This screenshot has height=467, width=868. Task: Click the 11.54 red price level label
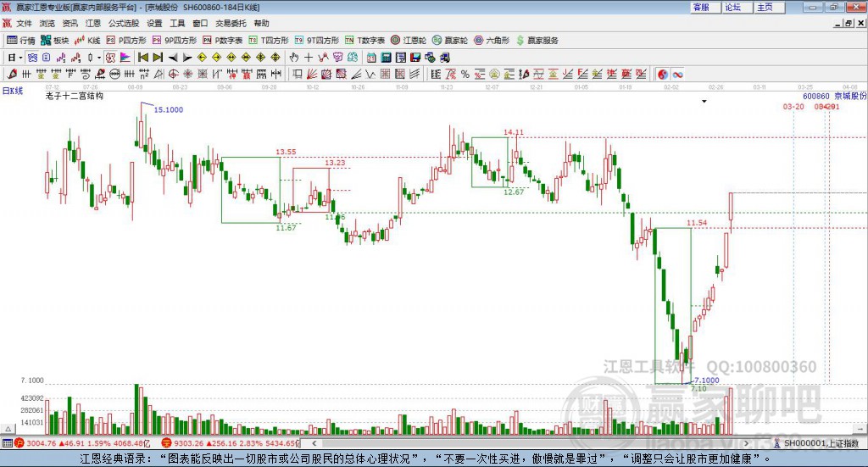[x=697, y=223]
